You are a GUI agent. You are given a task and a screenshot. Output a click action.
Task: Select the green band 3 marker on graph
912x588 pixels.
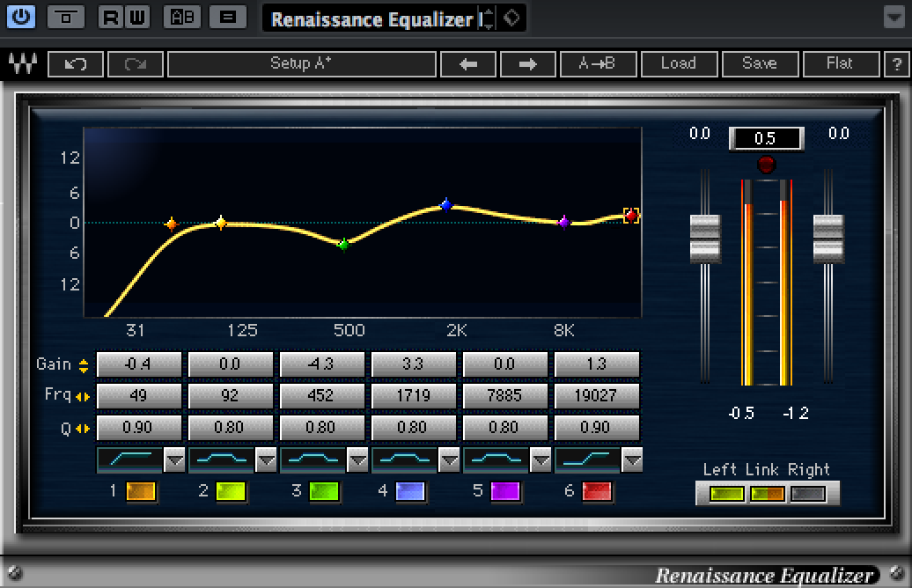pos(343,245)
